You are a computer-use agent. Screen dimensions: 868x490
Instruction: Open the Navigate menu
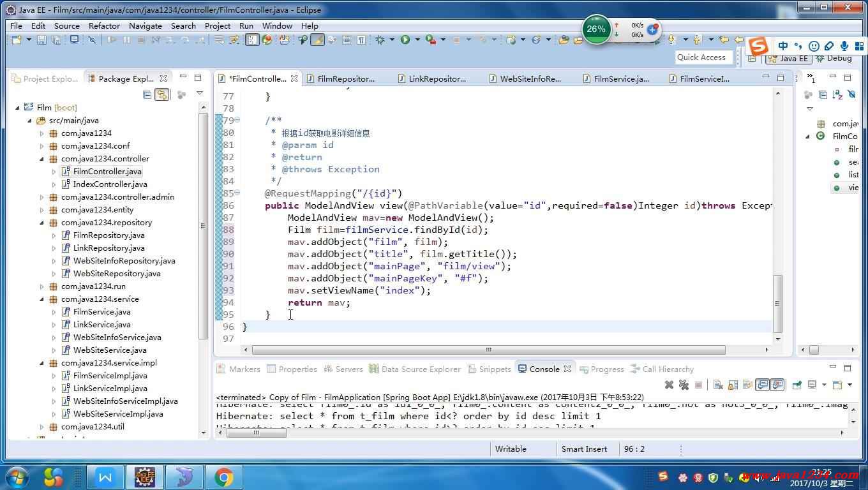tap(146, 26)
